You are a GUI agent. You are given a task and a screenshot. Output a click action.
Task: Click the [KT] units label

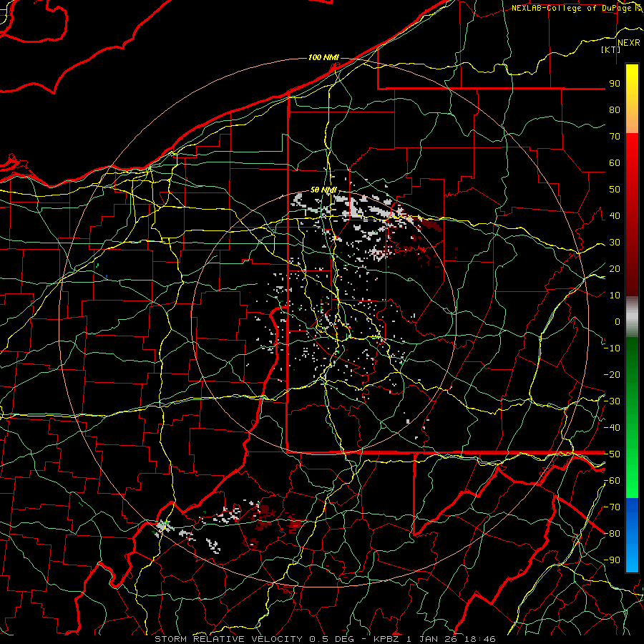click(611, 49)
